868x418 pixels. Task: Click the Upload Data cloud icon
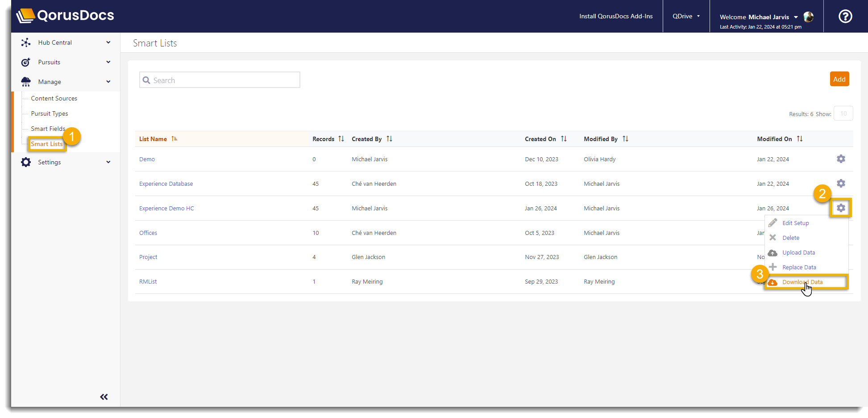(x=773, y=252)
